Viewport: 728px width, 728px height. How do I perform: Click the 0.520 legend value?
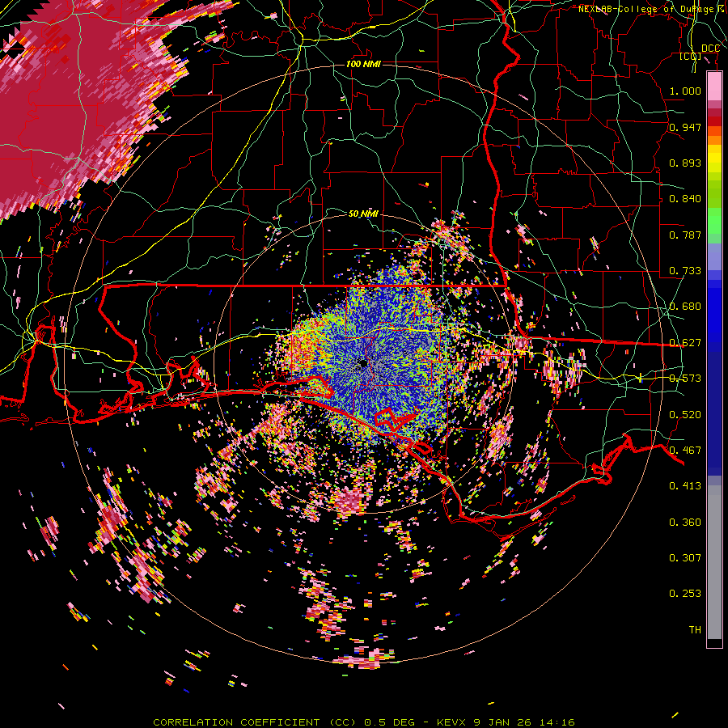click(685, 415)
